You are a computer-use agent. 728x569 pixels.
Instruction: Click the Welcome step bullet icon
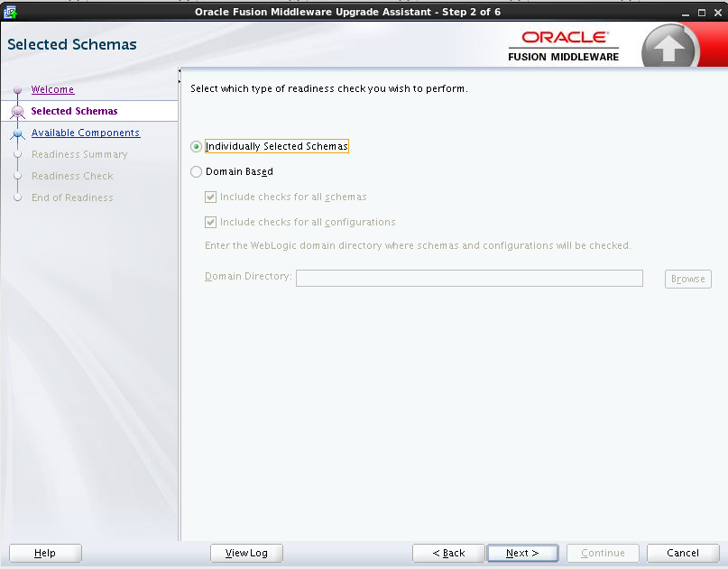[x=18, y=89]
